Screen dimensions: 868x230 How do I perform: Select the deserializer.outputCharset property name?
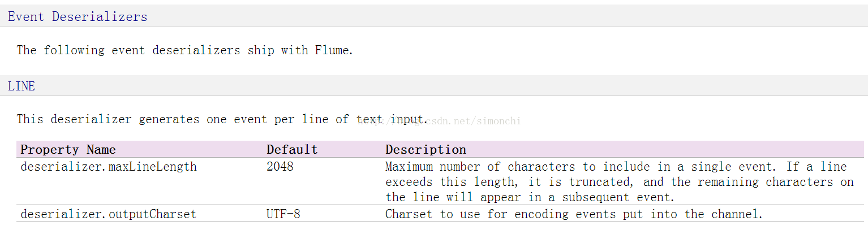point(109,214)
